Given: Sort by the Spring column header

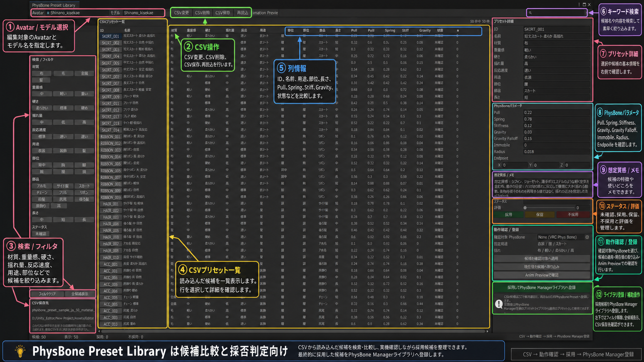Looking at the screenshot, I should click(390, 30).
